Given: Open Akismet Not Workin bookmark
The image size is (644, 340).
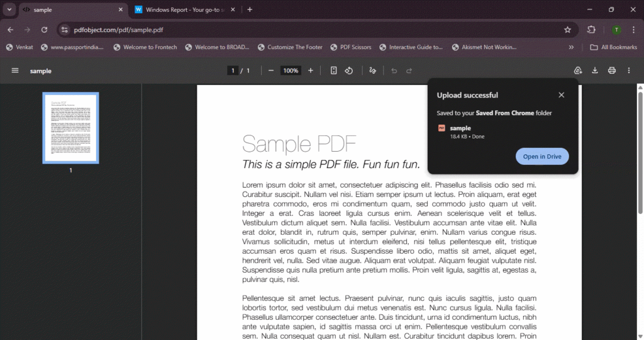Looking at the screenshot, I should 484,47.
